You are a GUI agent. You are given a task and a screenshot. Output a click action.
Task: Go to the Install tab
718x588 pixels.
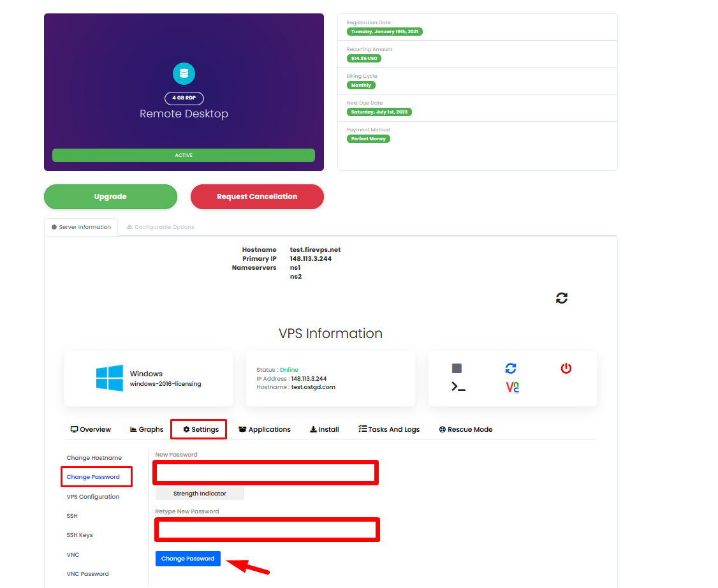pyautogui.click(x=324, y=429)
